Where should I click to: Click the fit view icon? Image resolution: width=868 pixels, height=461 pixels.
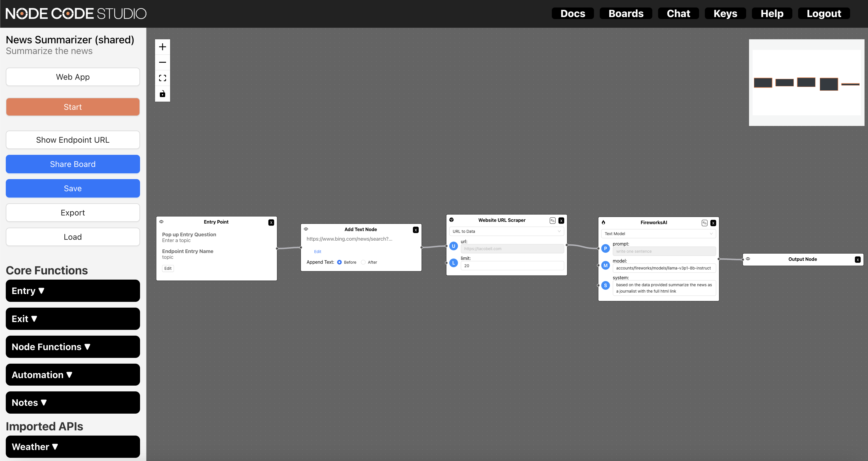162,78
